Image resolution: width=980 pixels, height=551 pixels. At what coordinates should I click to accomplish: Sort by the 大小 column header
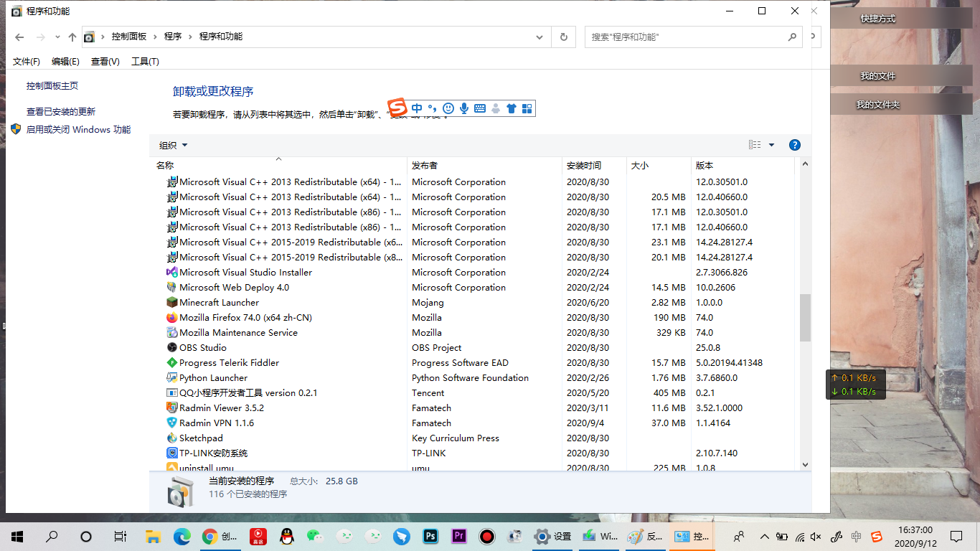[659, 165]
